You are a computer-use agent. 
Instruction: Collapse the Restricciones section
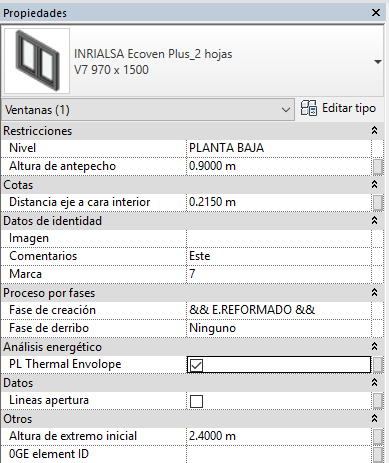coord(374,130)
